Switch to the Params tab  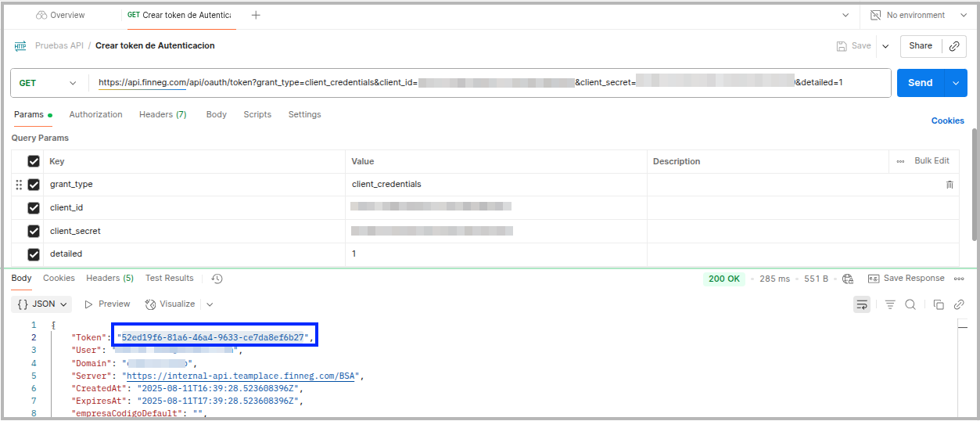(x=33, y=115)
